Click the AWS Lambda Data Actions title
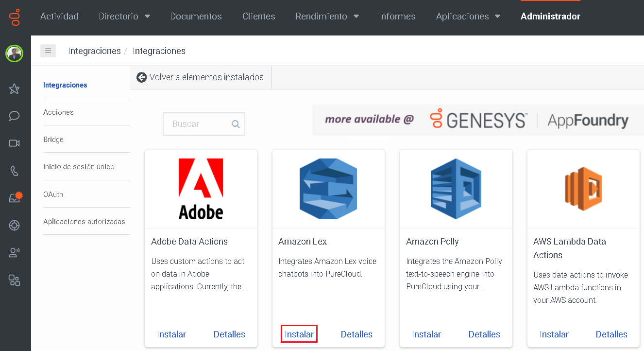The image size is (644, 351). (x=570, y=248)
